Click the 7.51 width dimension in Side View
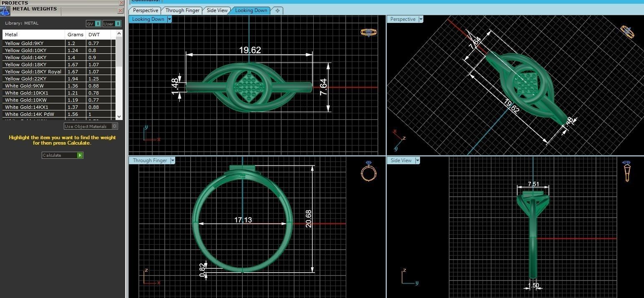The height and width of the screenshot is (298, 644). (533, 184)
